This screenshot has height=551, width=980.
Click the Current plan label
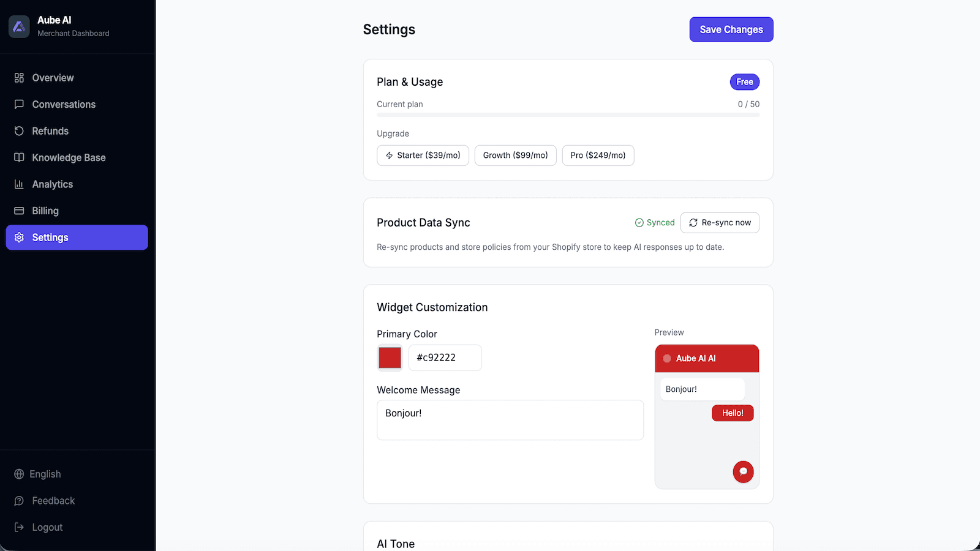point(400,104)
